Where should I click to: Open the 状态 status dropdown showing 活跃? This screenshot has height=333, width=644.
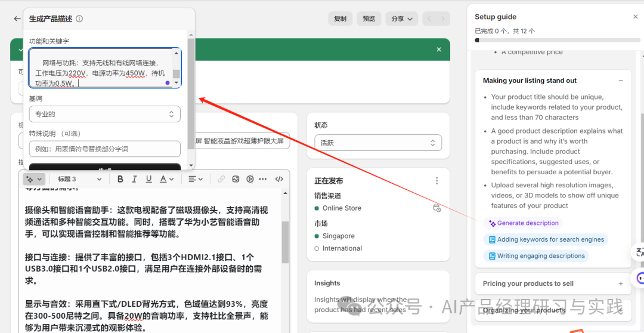point(378,143)
